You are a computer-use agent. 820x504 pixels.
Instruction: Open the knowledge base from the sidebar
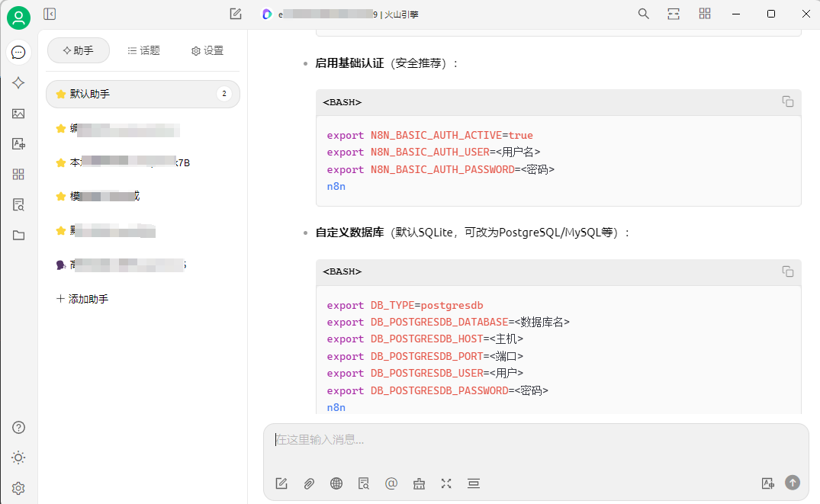tap(18, 204)
